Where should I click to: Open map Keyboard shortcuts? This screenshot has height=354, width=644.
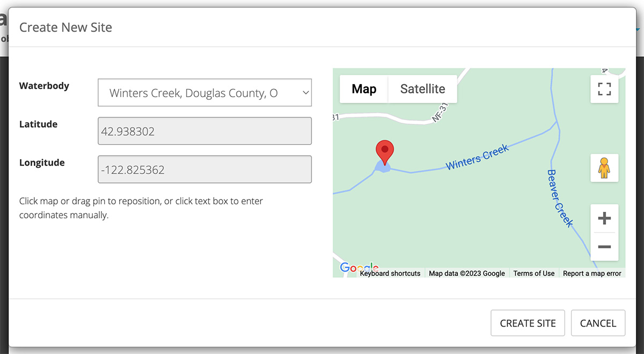390,274
